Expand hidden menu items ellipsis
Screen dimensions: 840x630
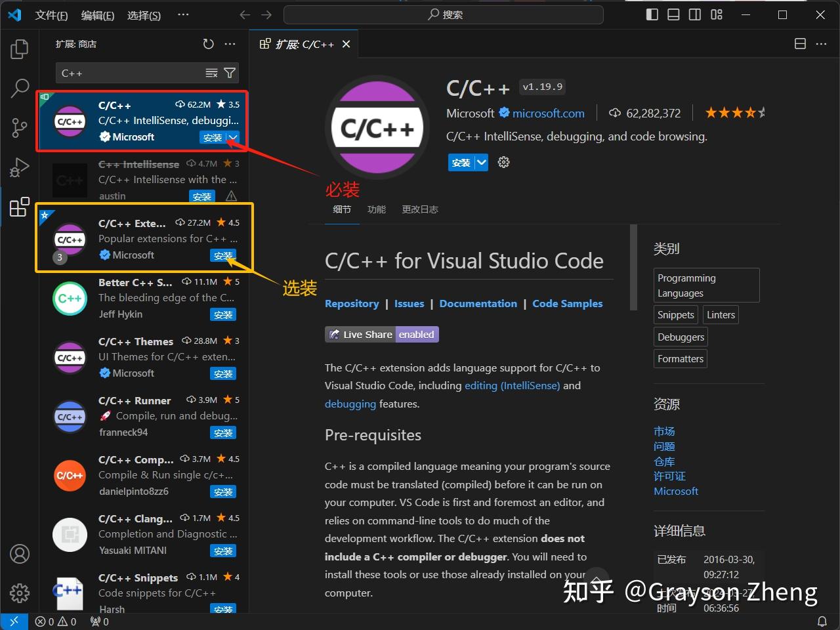[x=183, y=14]
